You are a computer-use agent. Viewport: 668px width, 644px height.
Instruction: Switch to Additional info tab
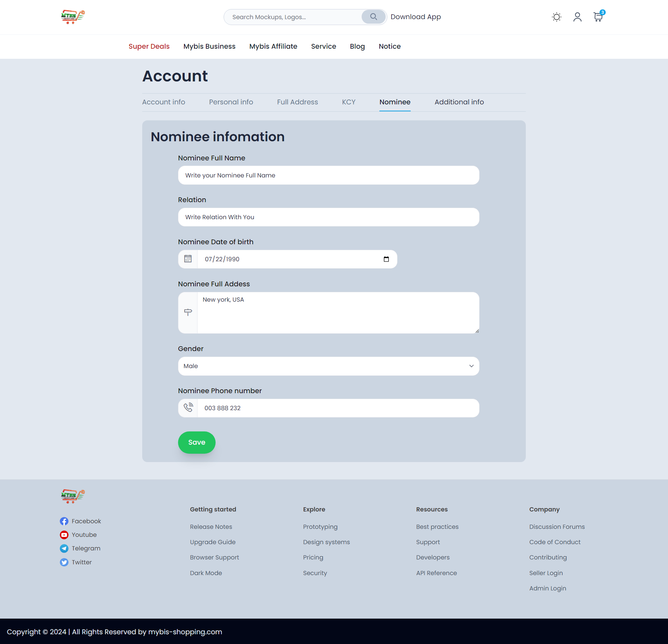point(459,102)
